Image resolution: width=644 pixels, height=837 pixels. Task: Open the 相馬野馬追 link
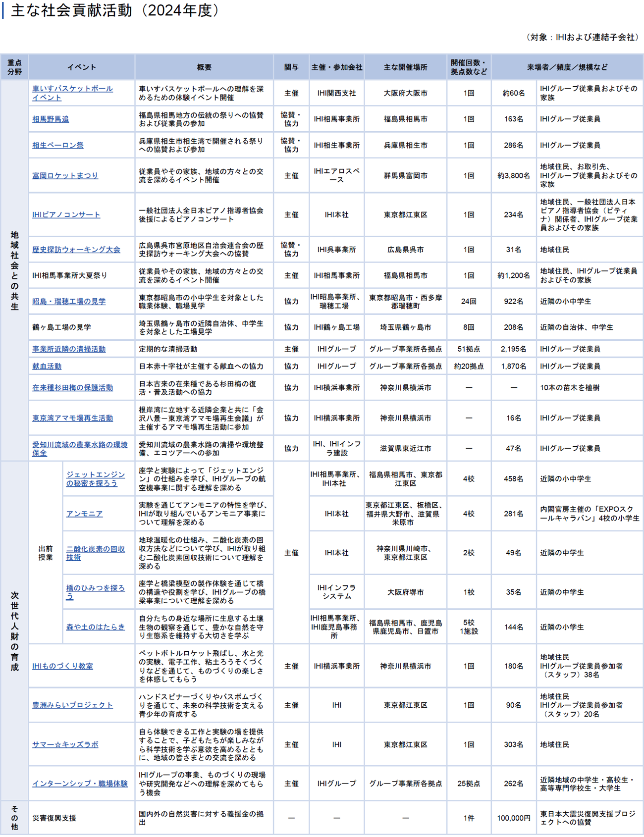(51, 119)
